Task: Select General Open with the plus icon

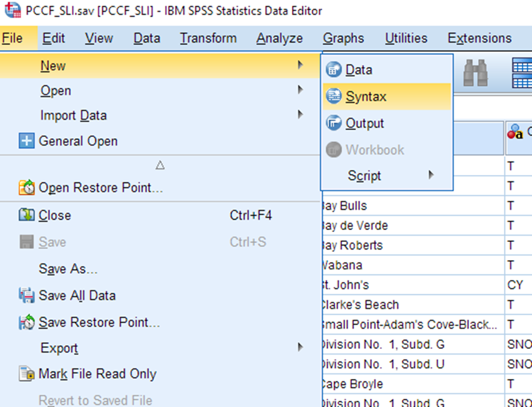Action: pos(78,141)
